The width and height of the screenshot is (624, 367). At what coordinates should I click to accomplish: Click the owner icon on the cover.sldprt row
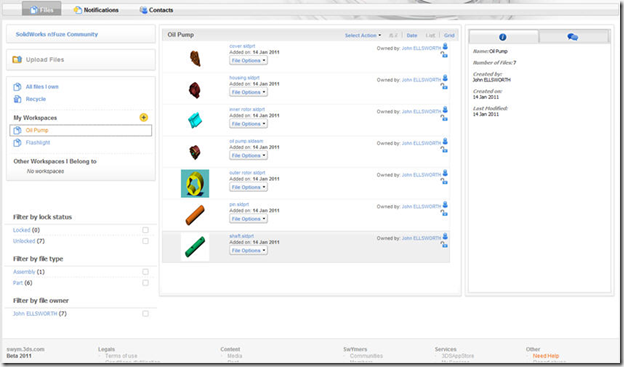point(445,46)
